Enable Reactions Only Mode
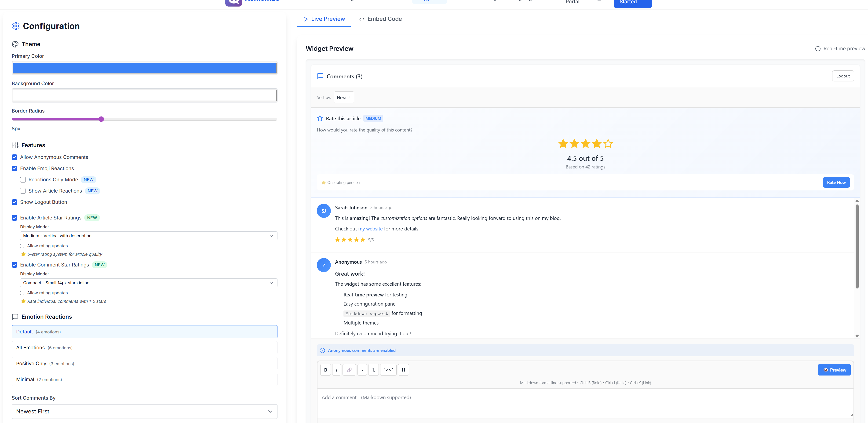The height and width of the screenshot is (423, 868). point(23,180)
